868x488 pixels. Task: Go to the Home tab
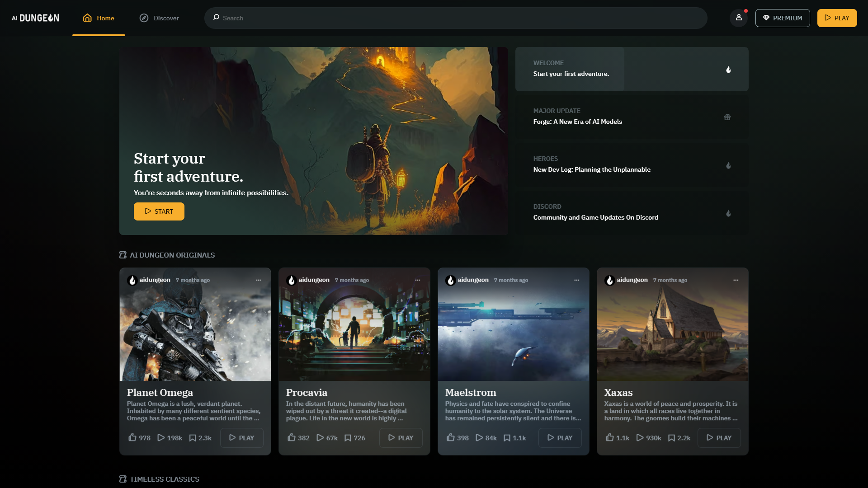(x=99, y=18)
